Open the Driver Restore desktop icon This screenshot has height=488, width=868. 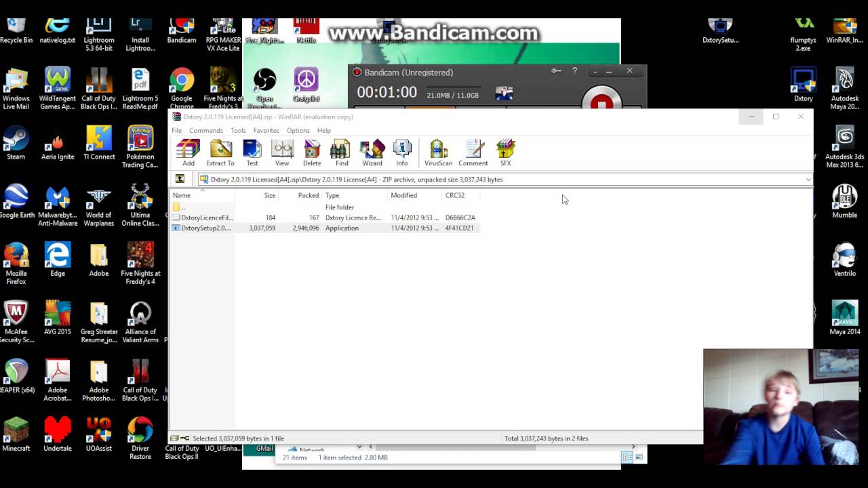pyautogui.click(x=140, y=439)
